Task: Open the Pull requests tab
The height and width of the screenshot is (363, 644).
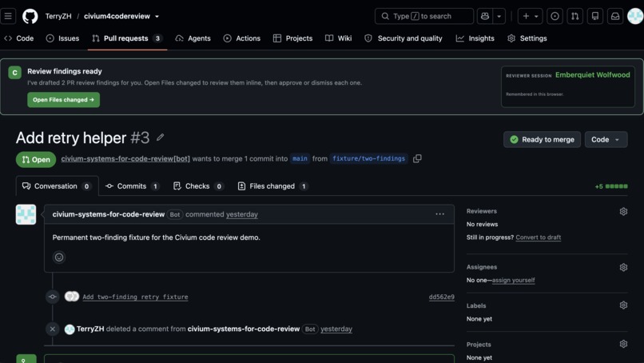Action: (127, 38)
